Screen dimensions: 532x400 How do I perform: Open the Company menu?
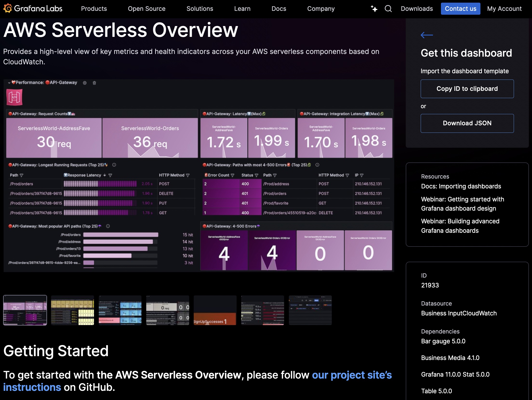tap(321, 9)
